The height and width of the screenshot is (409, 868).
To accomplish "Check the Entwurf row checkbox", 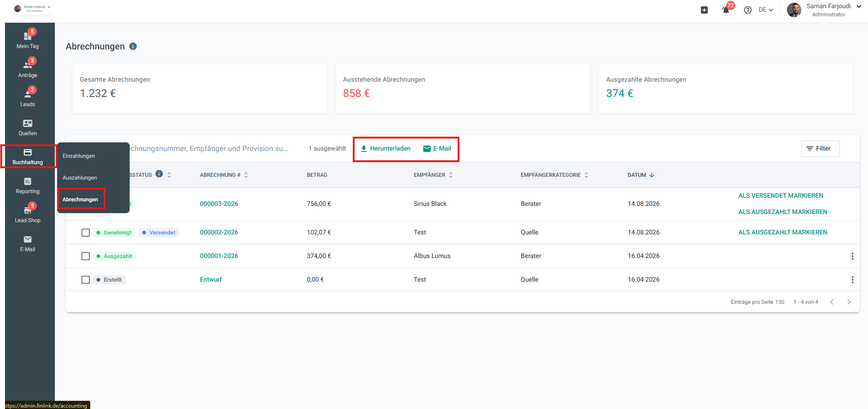I will coord(86,280).
